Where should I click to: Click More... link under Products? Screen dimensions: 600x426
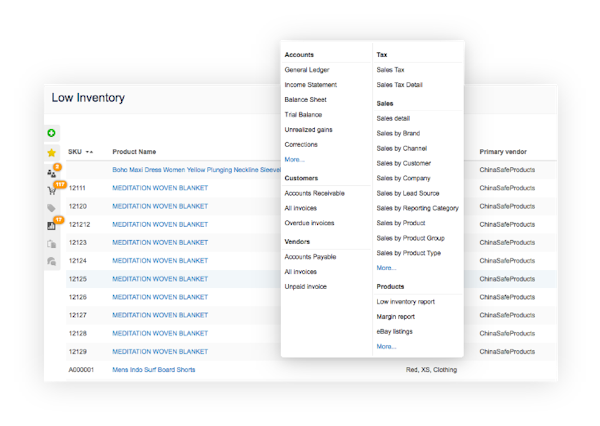[386, 346]
